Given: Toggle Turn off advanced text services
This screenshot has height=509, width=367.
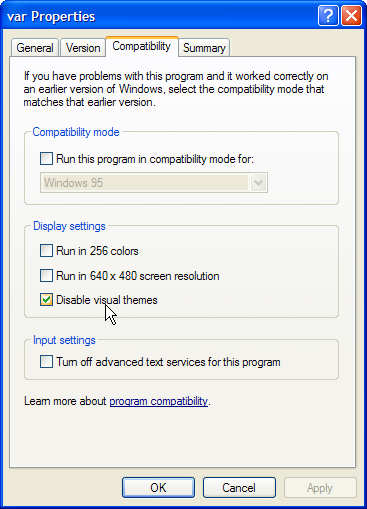Looking at the screenshot, I should pyautogui.click(x=46, y=362).
